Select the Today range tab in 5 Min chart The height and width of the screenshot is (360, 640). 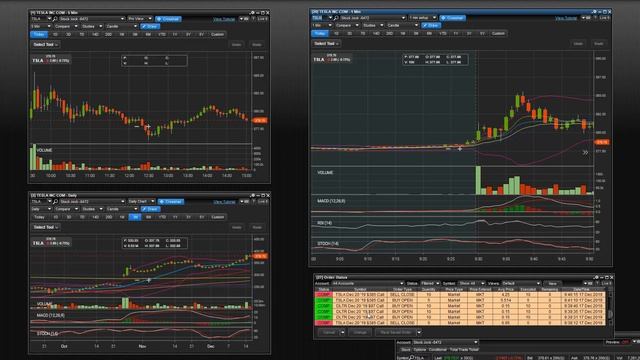(39, 34)
